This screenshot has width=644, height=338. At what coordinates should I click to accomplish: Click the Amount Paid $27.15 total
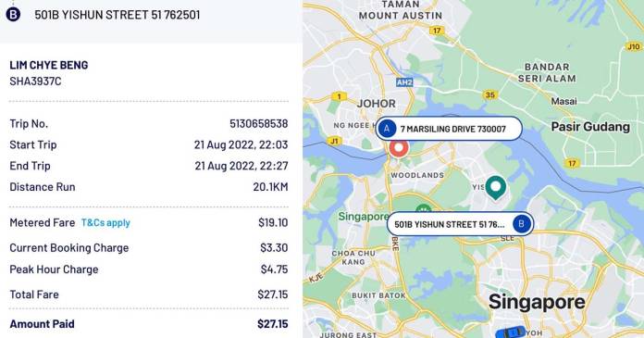click(x=273, y=324)
